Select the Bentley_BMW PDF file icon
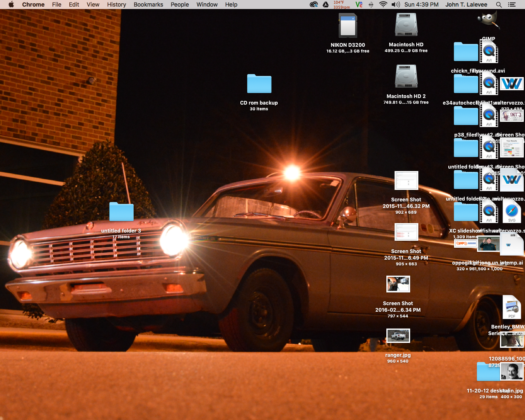 click(x=512, y=308)
